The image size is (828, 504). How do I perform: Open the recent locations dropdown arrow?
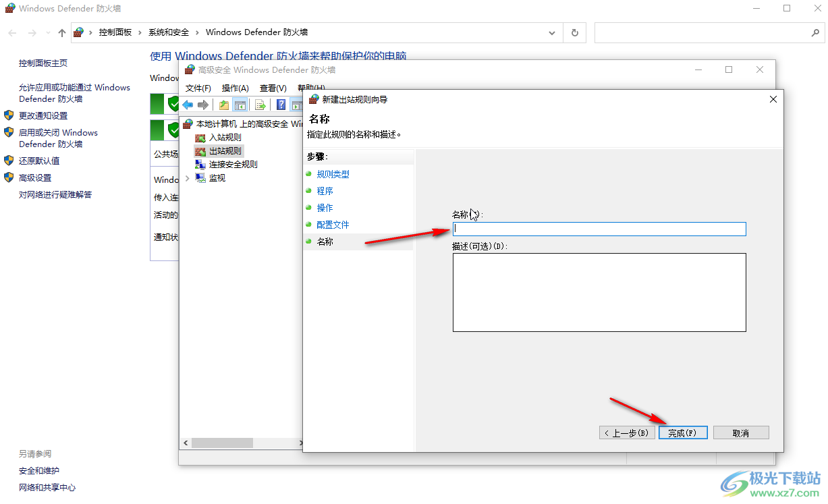pyautogui.click(x=48, y=32)
